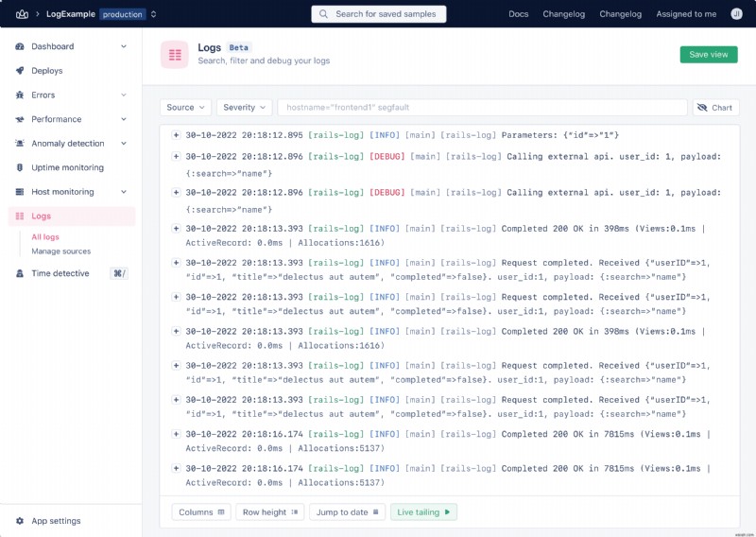Expand the first 7815ms log row
The width and height of the screenshot is (756, 537).
176,434
